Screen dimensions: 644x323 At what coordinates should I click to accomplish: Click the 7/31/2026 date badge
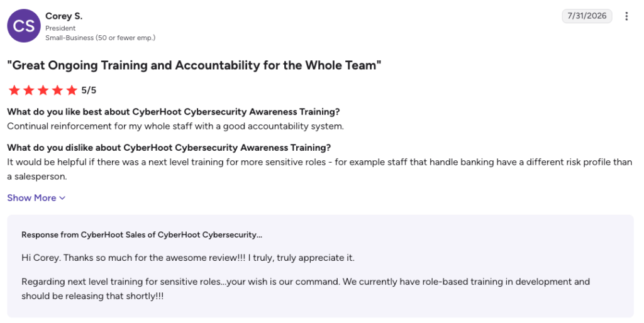(587, 16)
